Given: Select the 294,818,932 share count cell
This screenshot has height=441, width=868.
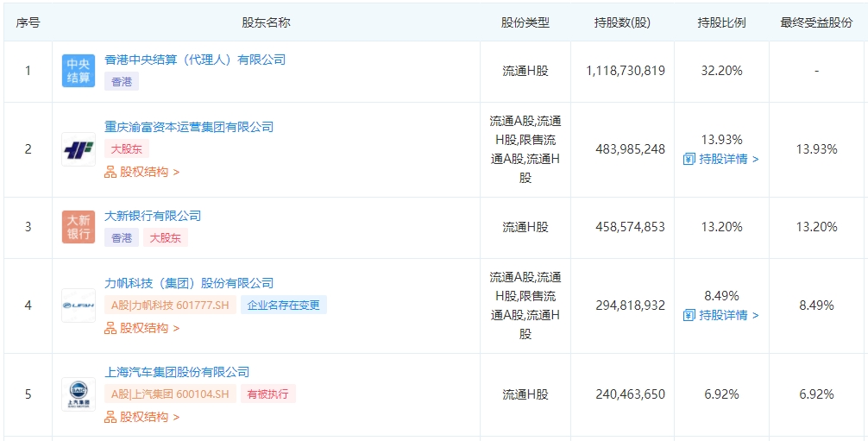Looking at the screenshot, I should click(631, 306).
